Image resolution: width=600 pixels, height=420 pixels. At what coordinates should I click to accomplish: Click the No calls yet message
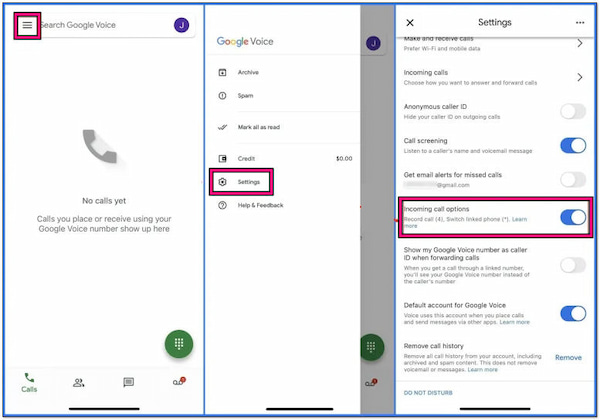pos(104,201)
